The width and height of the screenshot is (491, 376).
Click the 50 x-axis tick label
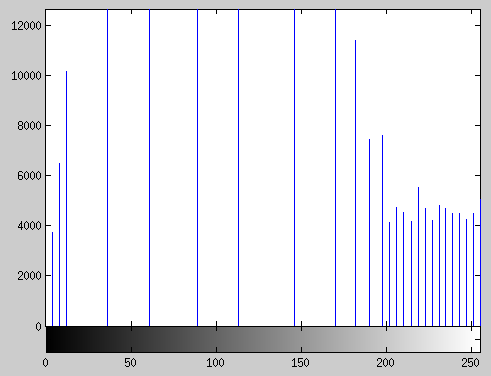(x=131, y=363)
